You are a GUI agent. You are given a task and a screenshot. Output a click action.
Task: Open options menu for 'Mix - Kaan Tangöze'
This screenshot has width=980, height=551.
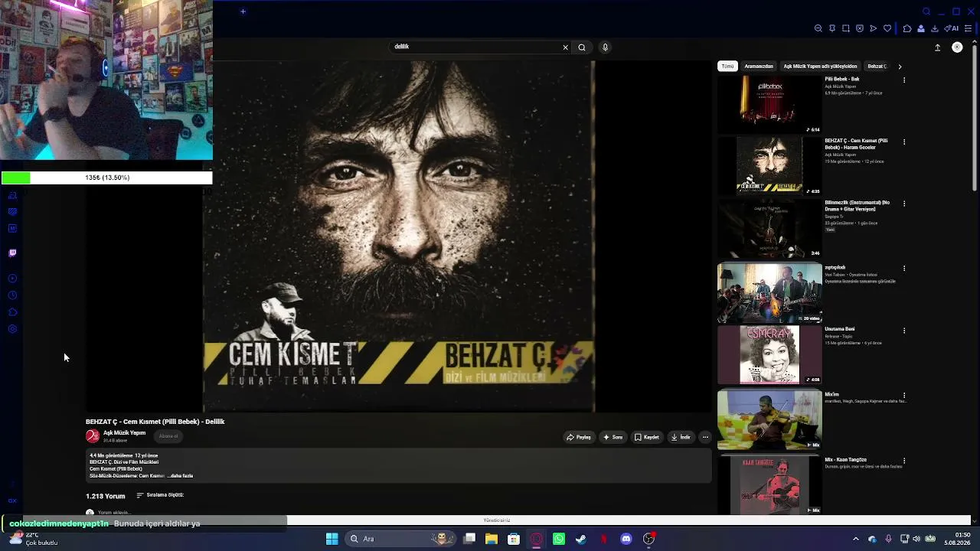pos(904,461)
